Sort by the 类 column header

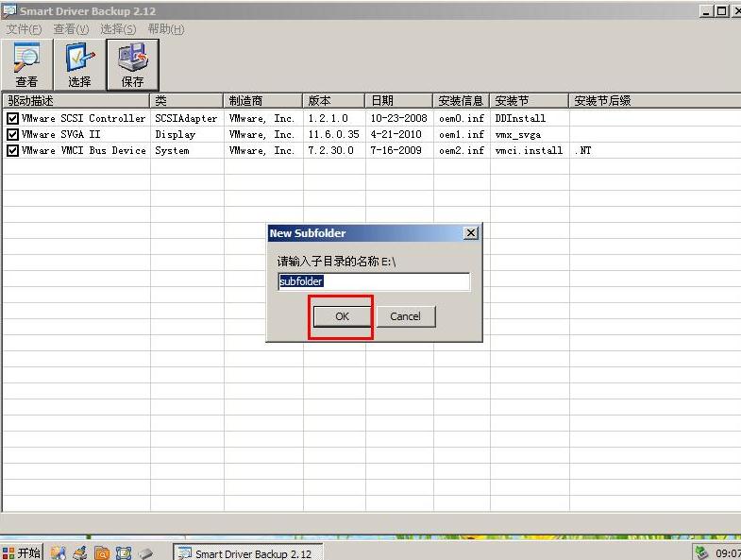(x=187, y=101)
